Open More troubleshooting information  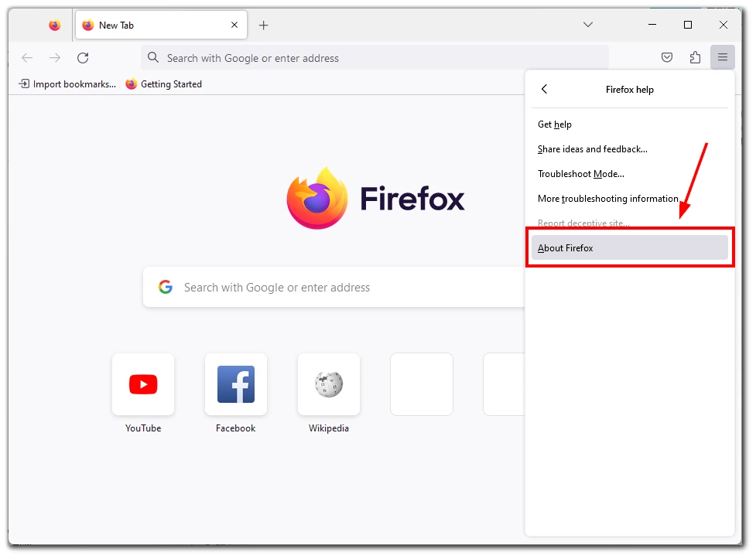[629, 199]
